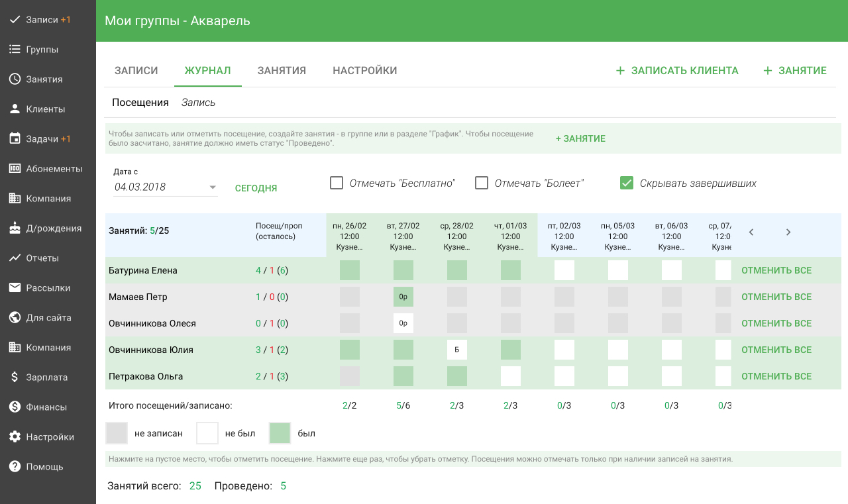Viewport: 848px width, 504px height.
Task: Switch to the Настройки tab
Action: coord(364,71)
